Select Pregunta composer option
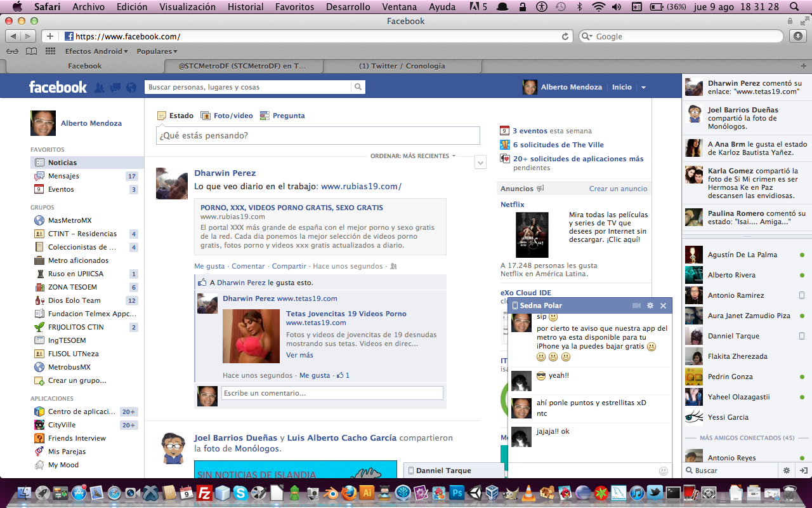Image resolution: width=812 pixels, height=508 pixels. tap(282, 116)
